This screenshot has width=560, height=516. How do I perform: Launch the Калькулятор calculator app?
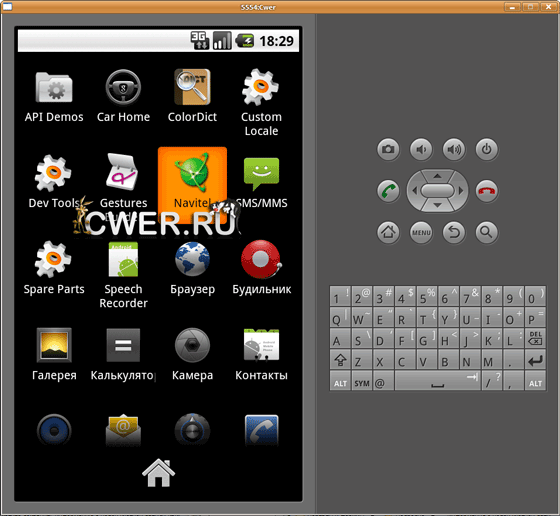coord(123,355)
